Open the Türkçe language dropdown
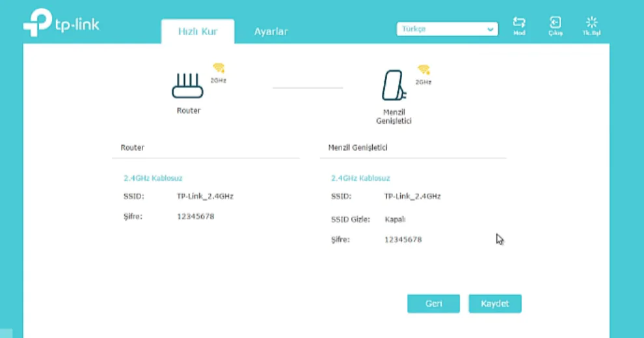This screenshot has width=644, height=338. point(447,29)
